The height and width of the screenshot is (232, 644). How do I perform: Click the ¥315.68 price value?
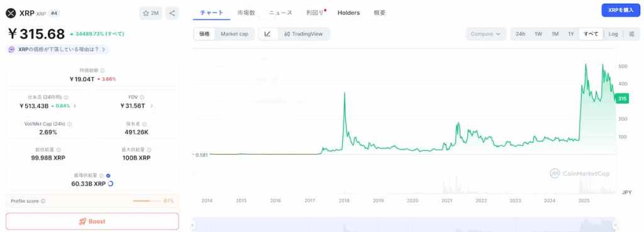click(36, 34)
